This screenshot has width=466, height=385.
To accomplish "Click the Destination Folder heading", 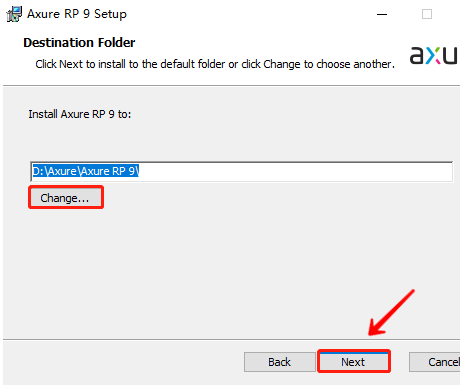I will click(x=79, y=43).
